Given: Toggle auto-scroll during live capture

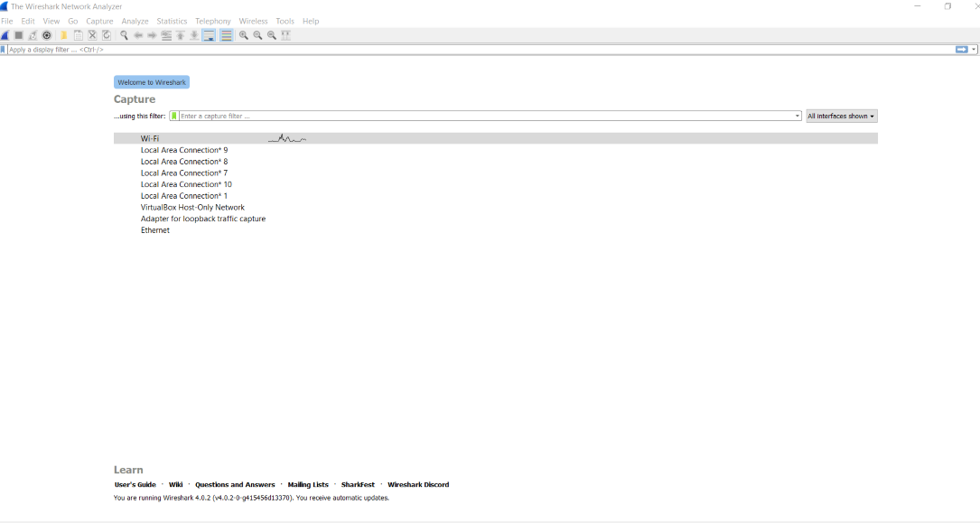Looking at the screenshot, I should point(209,35).
